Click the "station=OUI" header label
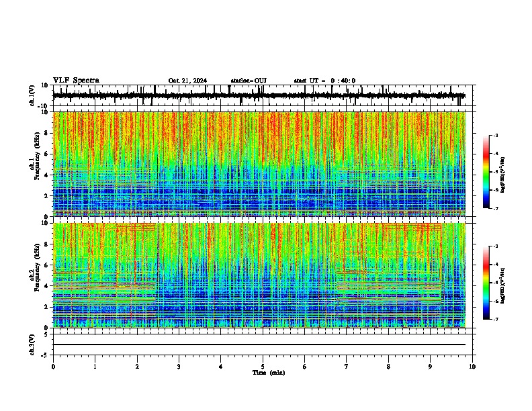This screenshot has height=411, width=532. 249,81
